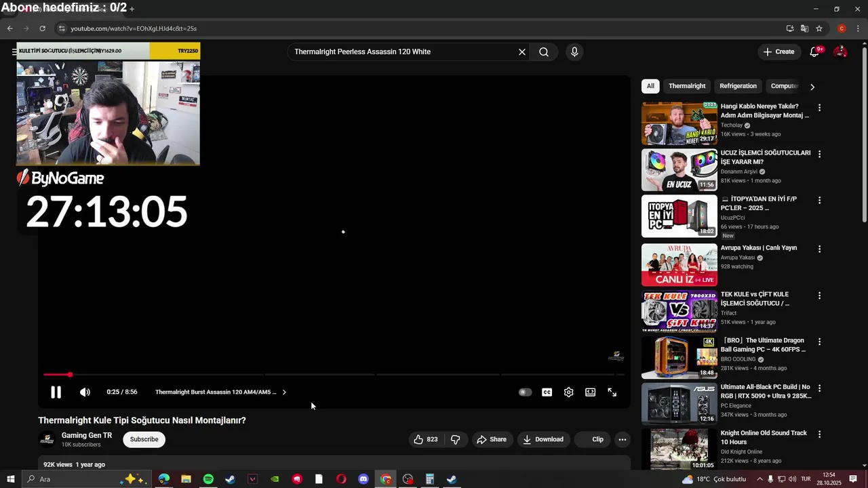Click the video progress scrubber handle
The height and width of the screenshot is (488, 868).
pos(70,374)
